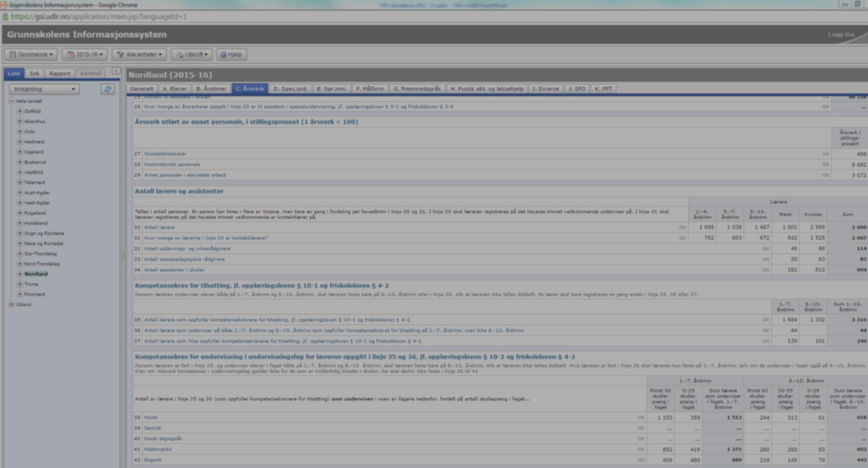Viewport: 868px width, 468px height.
Task: Click the Skolebibliotekarer row label
Action: tap(165, 154)
